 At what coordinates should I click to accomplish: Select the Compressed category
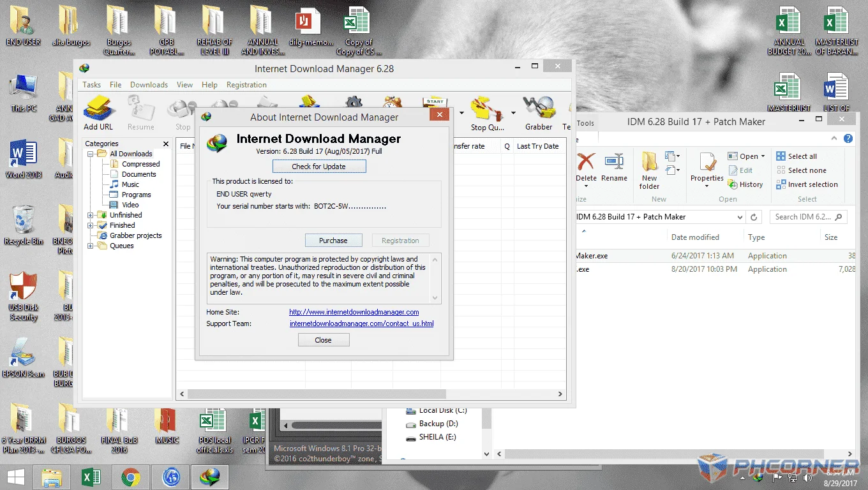click(140, 164)
